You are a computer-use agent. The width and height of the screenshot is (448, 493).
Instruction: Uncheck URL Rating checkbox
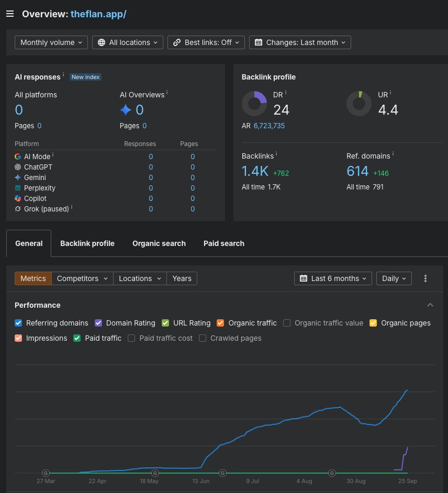pos(165,323)
